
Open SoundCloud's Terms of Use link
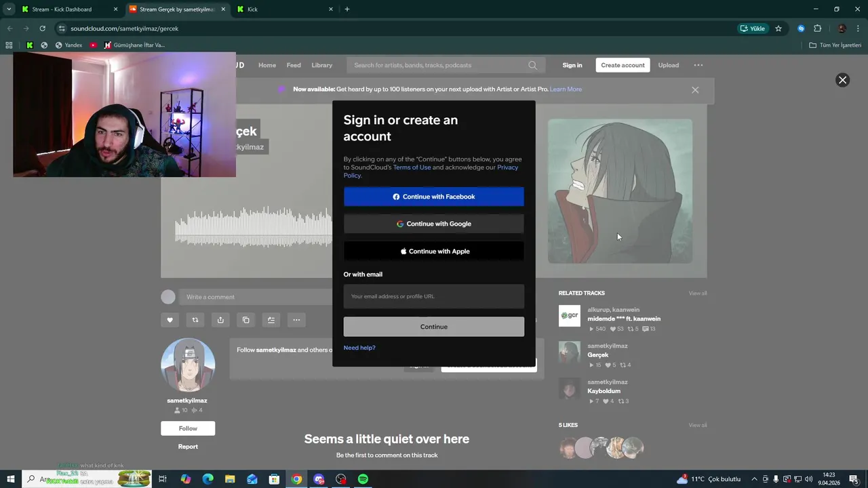tap(412, 167)
